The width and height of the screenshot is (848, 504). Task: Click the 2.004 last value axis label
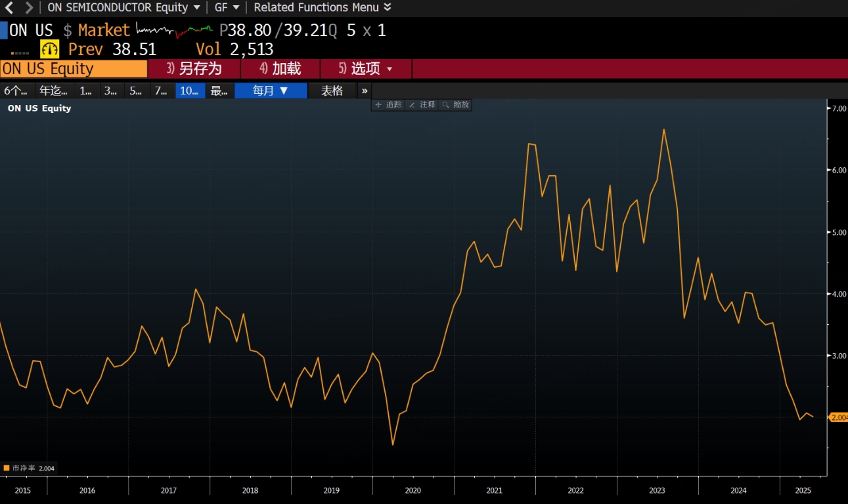[838, 417]
